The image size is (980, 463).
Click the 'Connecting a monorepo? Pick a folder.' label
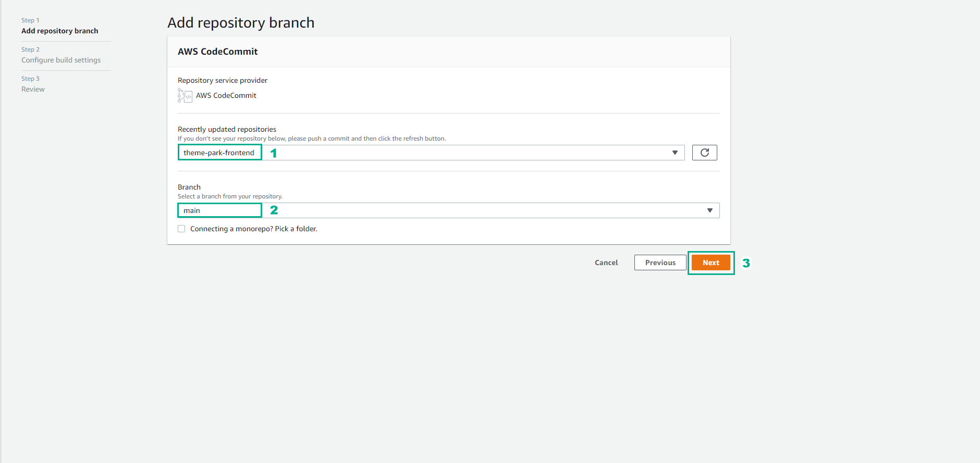tap(254, 229)
